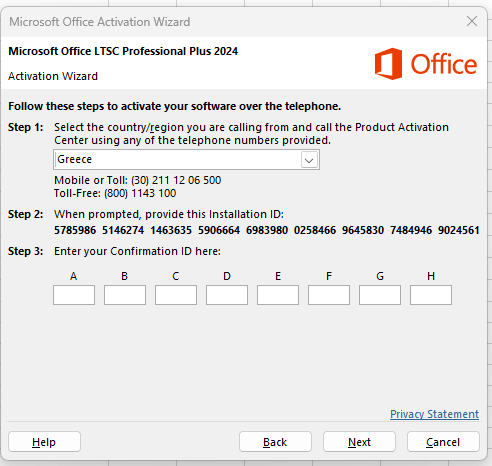Click the Toll-Free (800) 1143 100 line
The height and width of the screenshot is (466, 492).
(x=115, y=193)
